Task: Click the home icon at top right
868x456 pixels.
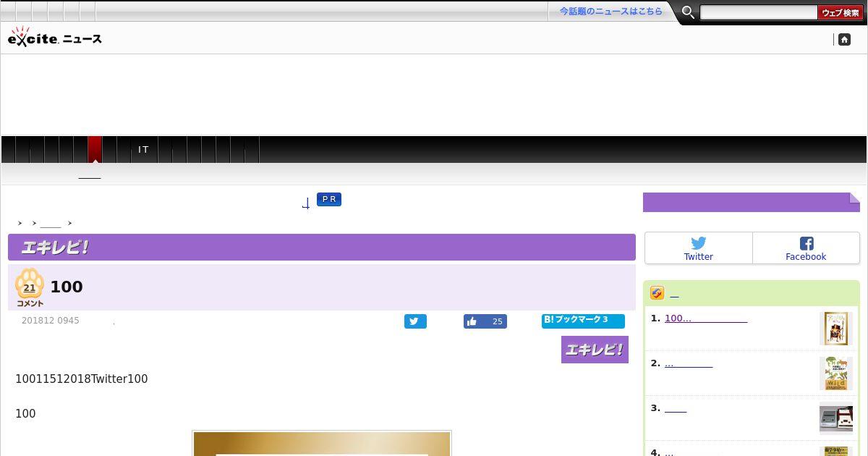Action: pos(844,40)
